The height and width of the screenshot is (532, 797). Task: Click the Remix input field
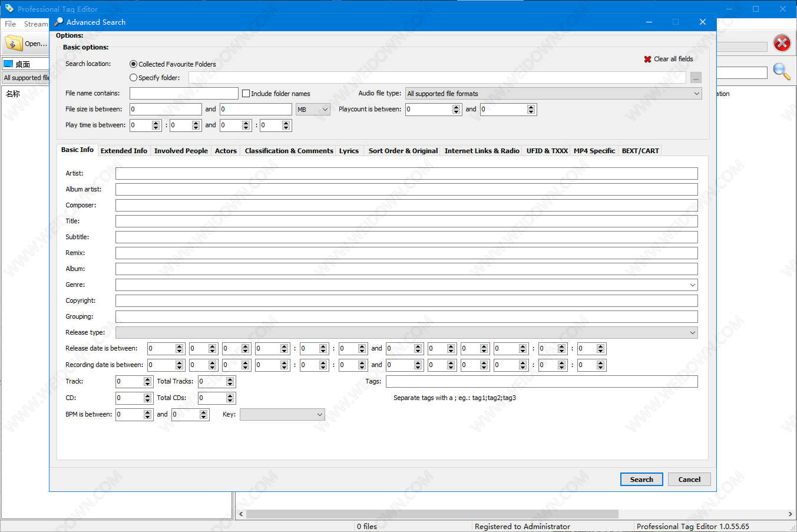[x=406, y=253]
